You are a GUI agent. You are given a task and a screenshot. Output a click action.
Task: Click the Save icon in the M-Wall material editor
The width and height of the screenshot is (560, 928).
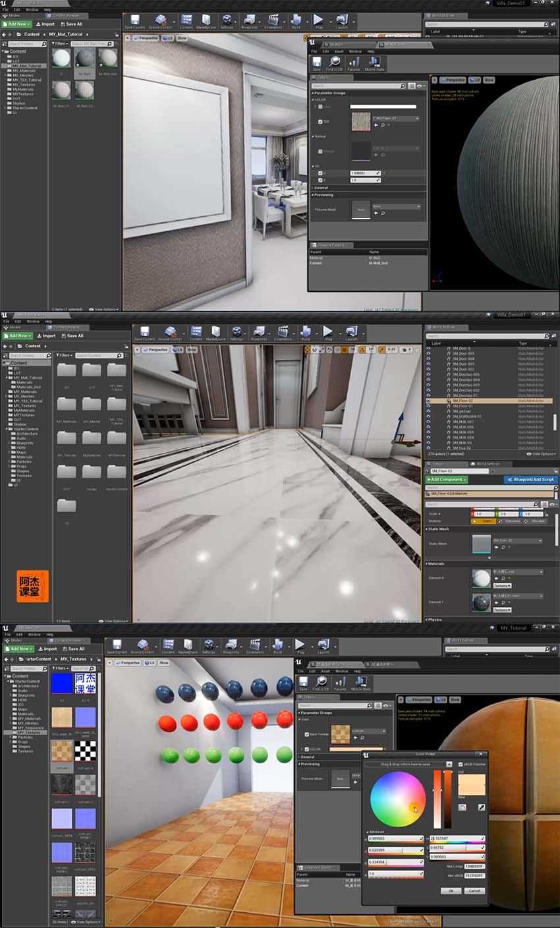coord(317,64)
